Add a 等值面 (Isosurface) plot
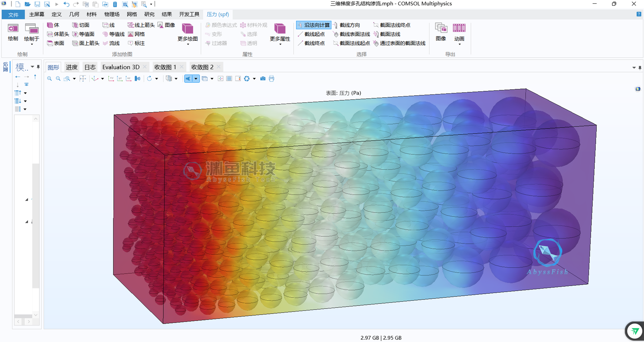644x342 pixels. [83, 34]
